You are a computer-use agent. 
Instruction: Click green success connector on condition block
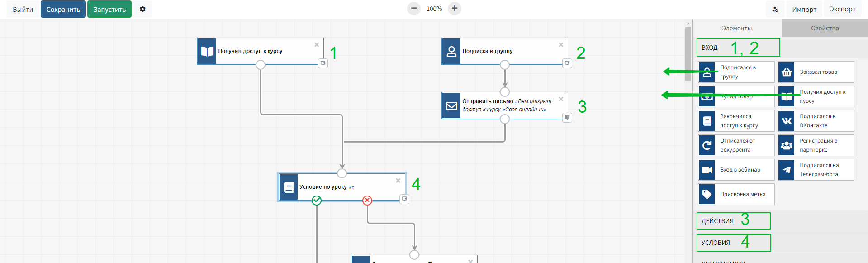[x=317, y=200]
